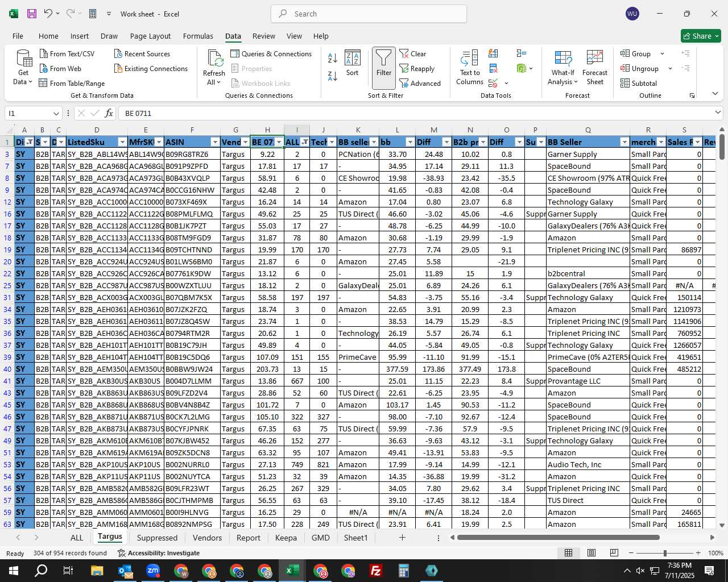Viewport: 728px width, 582px height.
Task: Click the Sort A to Z icon
Action: (333, 58)
